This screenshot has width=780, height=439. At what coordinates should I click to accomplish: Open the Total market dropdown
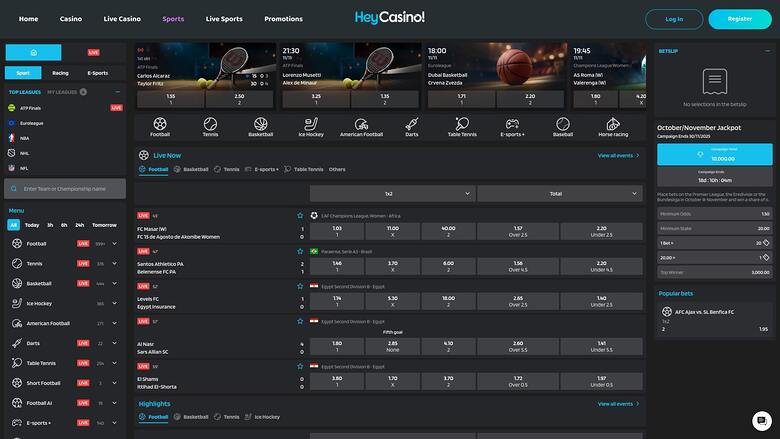[555, 193]
